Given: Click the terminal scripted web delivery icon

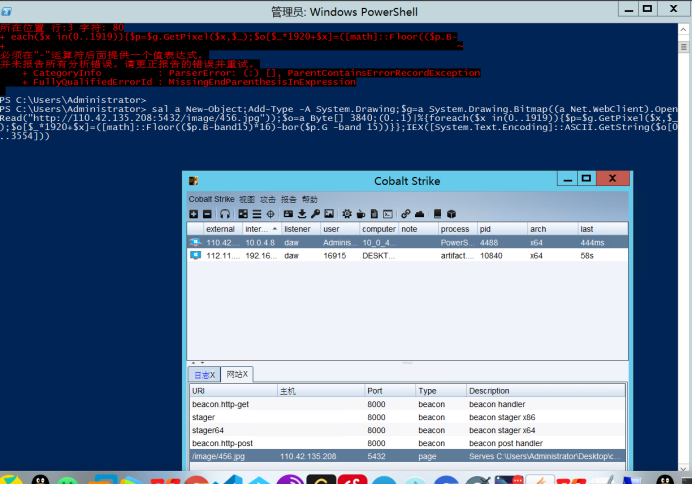Looking at the screenshot, I should 388,214.
